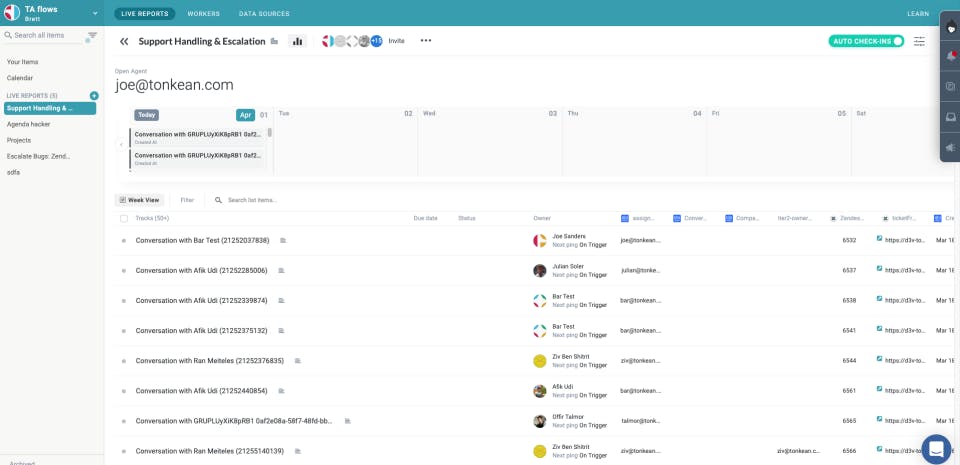Image resolution: width=960 pixels, height=465 pixels.
Task: Switch to the Data Sources tab
Action: click(x=264, y=13)
